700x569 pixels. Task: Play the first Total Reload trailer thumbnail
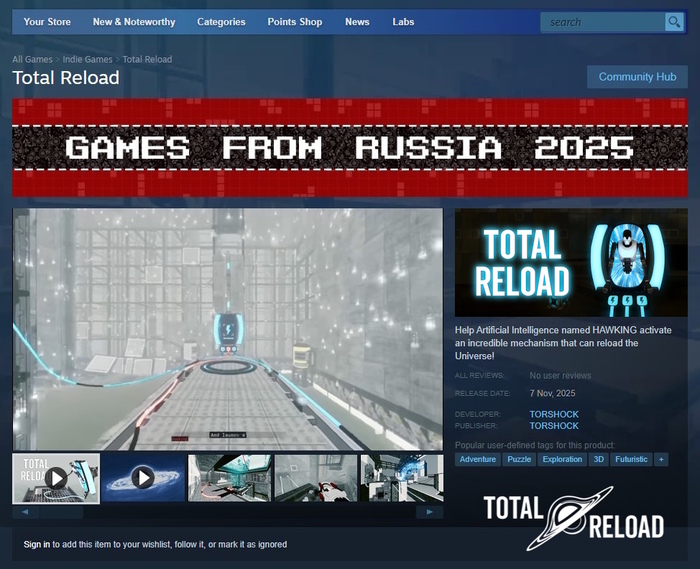56,478
